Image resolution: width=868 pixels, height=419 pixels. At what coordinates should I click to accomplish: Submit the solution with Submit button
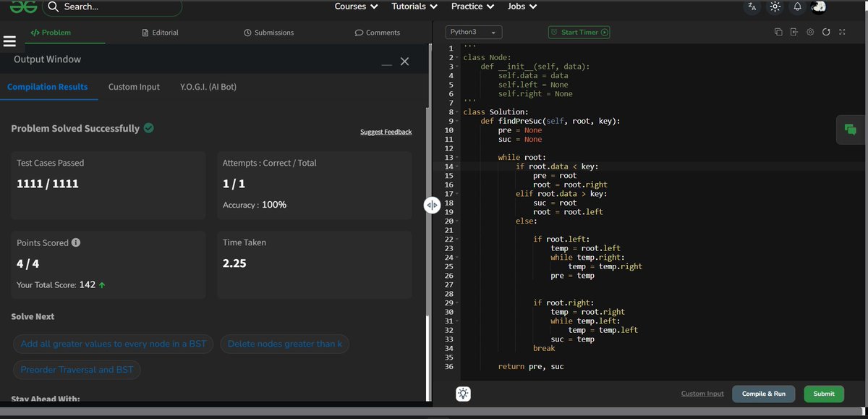coord(824,394)
